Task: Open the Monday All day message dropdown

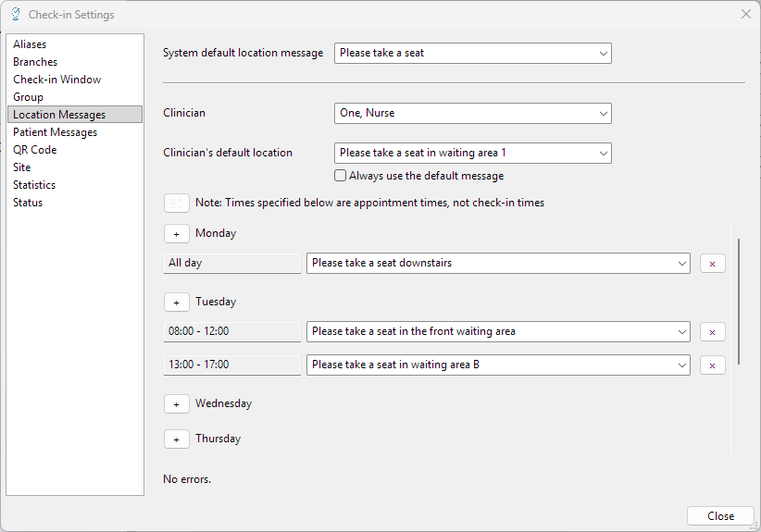Action: [498, 264]
